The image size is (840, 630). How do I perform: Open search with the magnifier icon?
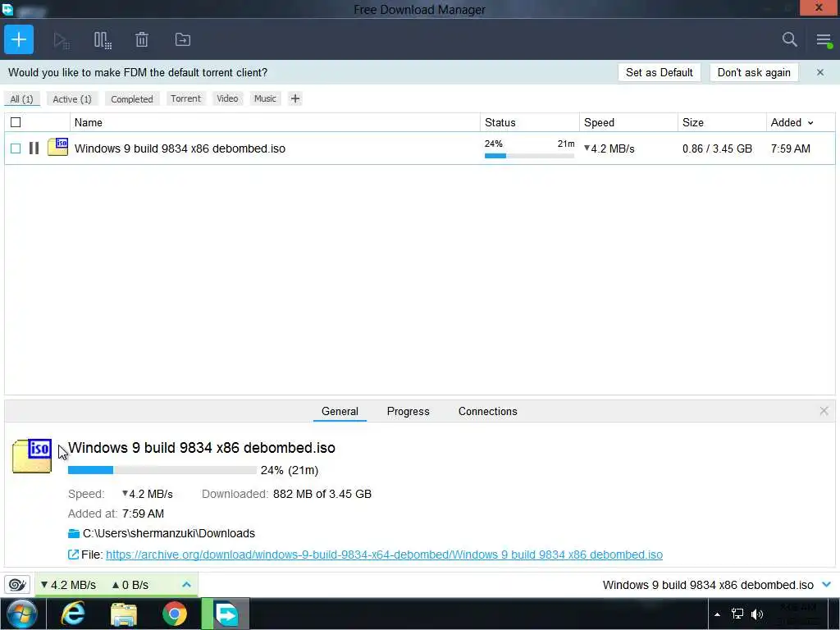(789, 39)
